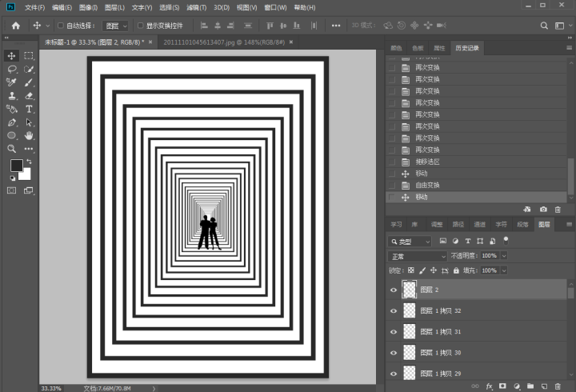Hide the 图层 1 拷贝 32 layer

[394, 311]
